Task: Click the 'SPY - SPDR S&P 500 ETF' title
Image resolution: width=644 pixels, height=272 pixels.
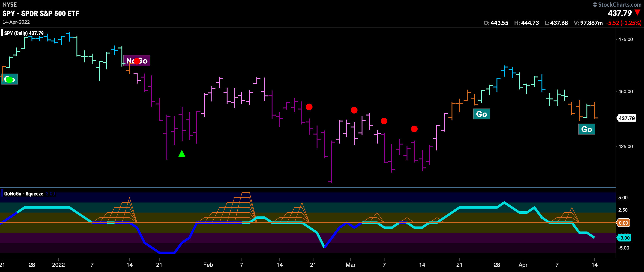Action: [x=41, y=14]
